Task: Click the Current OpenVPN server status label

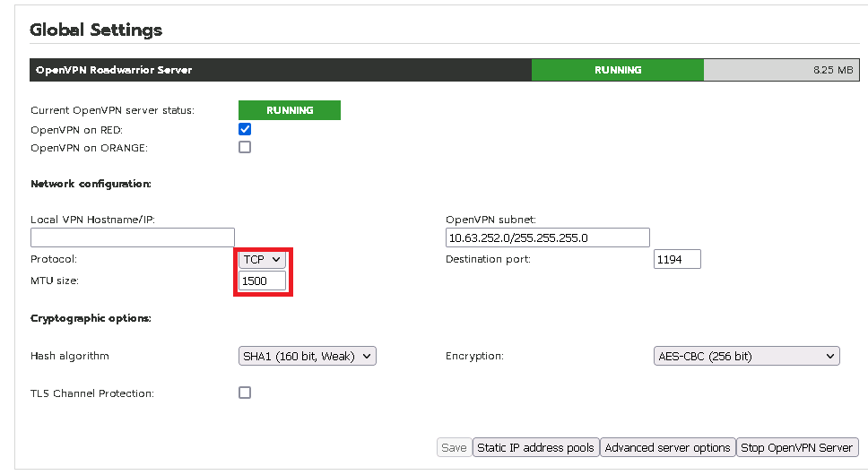Action: pos(112,110)
